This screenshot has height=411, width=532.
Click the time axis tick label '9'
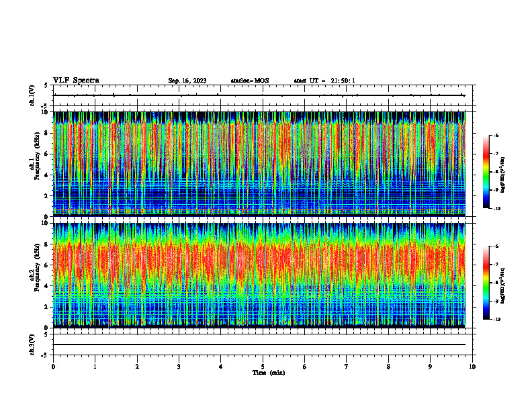coord(430,367)
